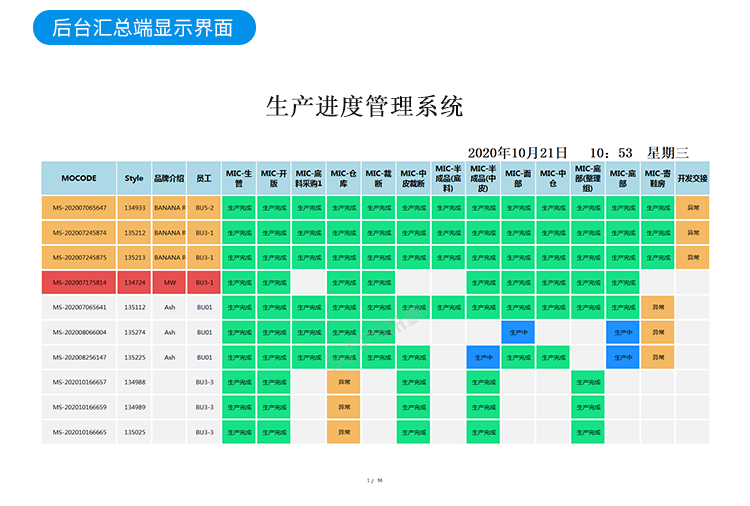Select the 开发交接 column header

pos(692,178)
